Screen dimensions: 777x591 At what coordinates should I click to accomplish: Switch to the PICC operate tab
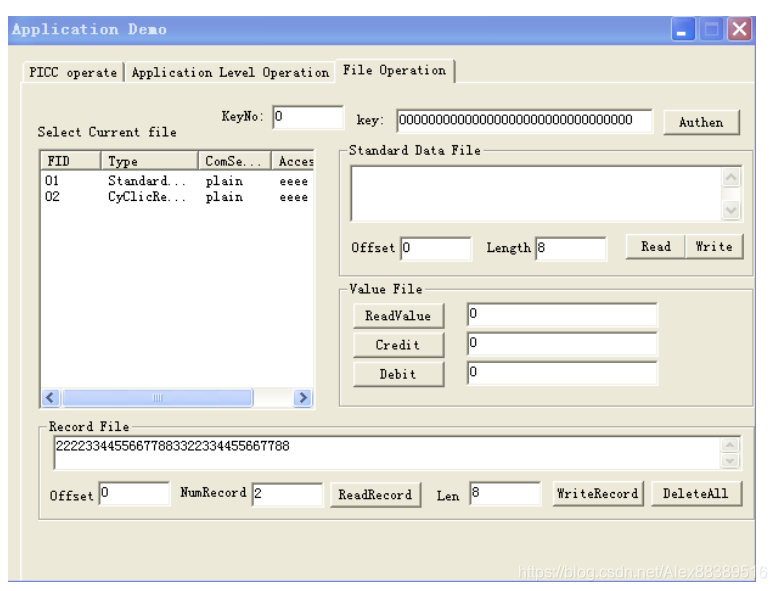(73, 72)
